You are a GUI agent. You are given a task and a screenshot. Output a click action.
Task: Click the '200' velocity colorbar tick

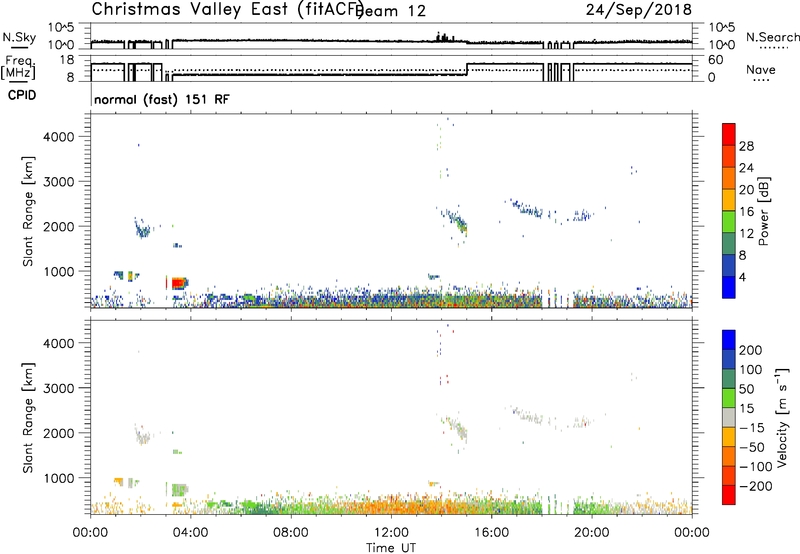pos(751,350)
